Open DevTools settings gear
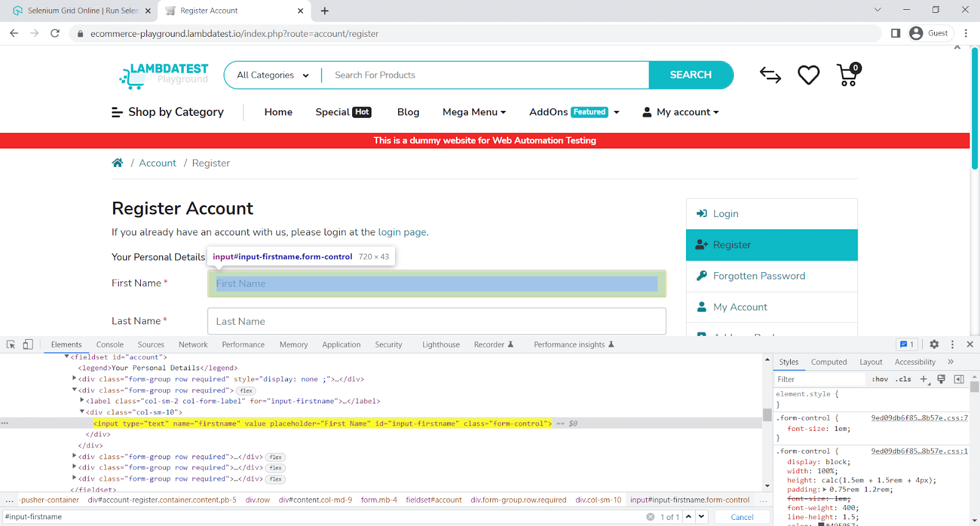Image resolution: width=980 pixels, height=526 pixels. click(x=934, y=345)
